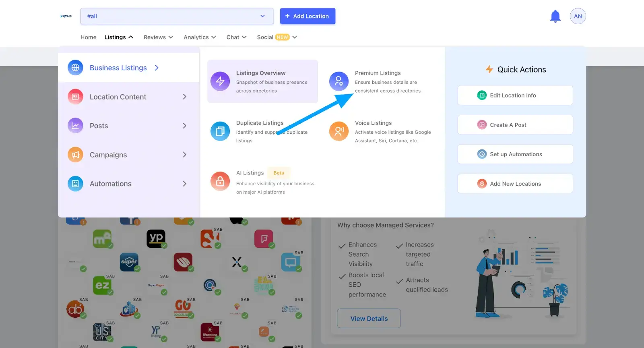Open AI Listings beta
Screen dimensions: 644x348
point(262,182)
